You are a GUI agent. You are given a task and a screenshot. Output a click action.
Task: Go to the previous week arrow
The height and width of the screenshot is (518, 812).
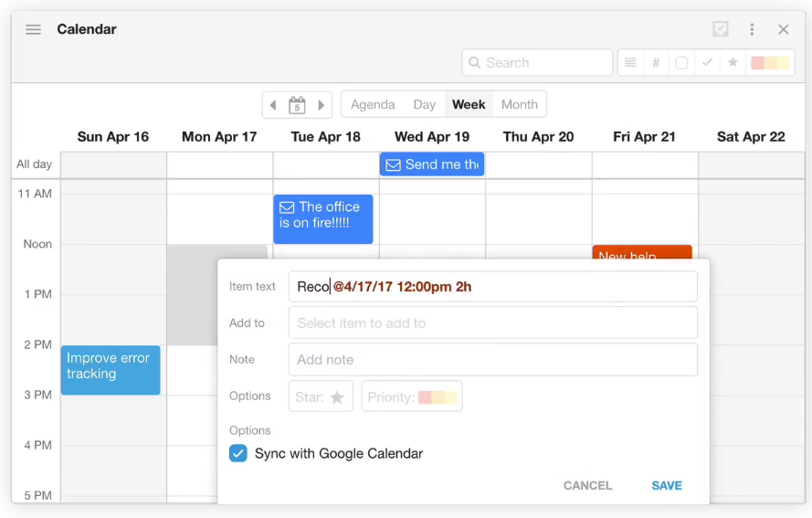273,105
